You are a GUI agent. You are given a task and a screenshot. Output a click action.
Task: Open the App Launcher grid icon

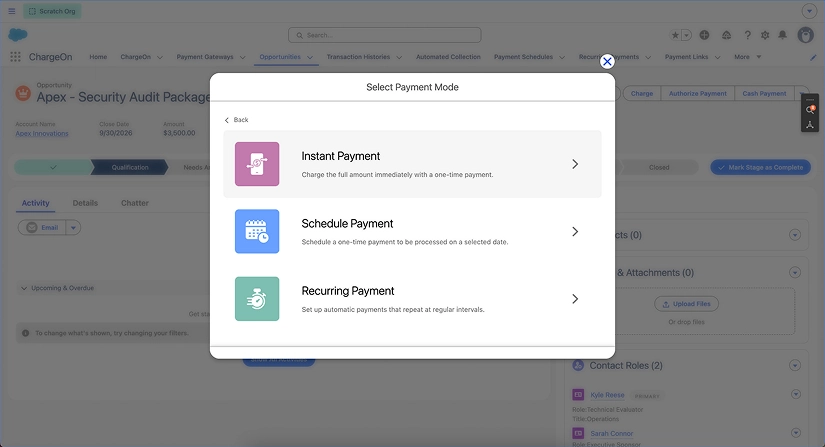click(x=15, y=57)
